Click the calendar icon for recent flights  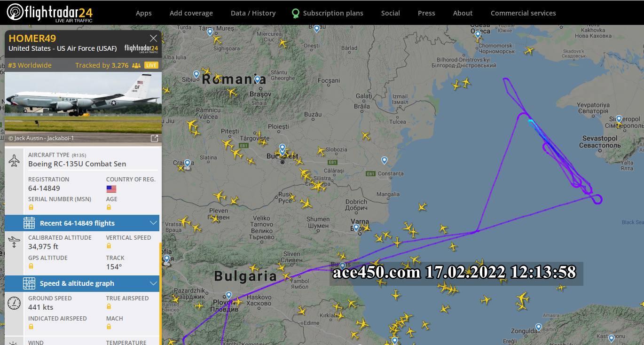point(29,223)
